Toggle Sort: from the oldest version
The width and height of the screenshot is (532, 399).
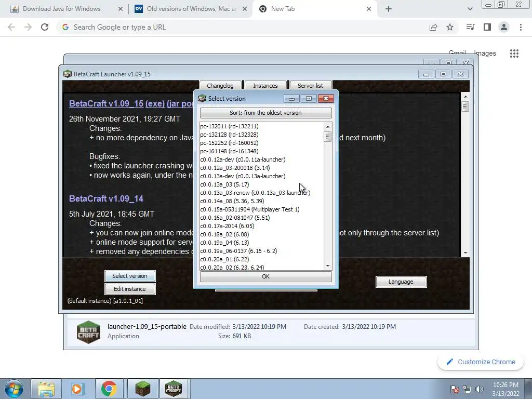click(265, 113)
